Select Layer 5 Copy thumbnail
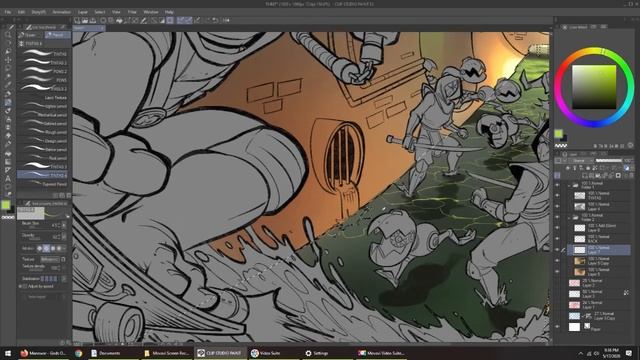 click(x=580, y=261)
